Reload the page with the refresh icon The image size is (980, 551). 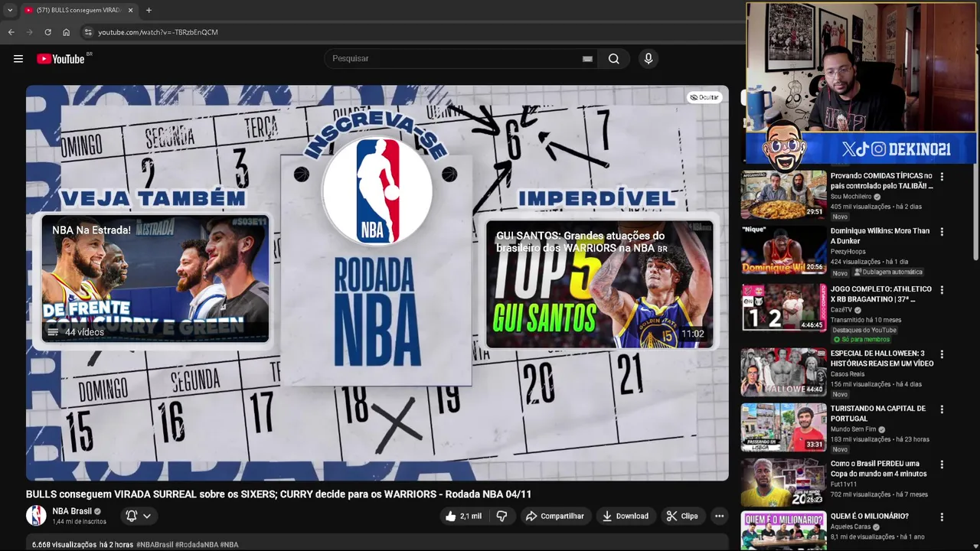pos(47,32)
